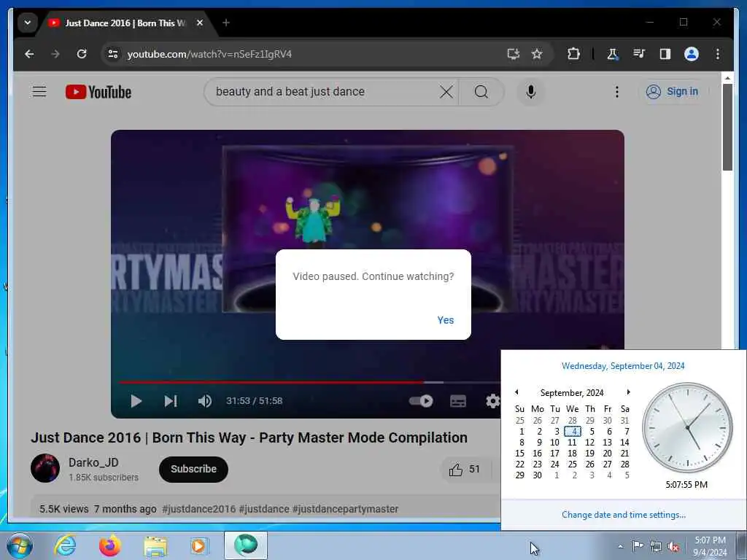The image size is (747, 560).
Task: Click the September, 2024 calendar header
Action: [x=572, y=392]
